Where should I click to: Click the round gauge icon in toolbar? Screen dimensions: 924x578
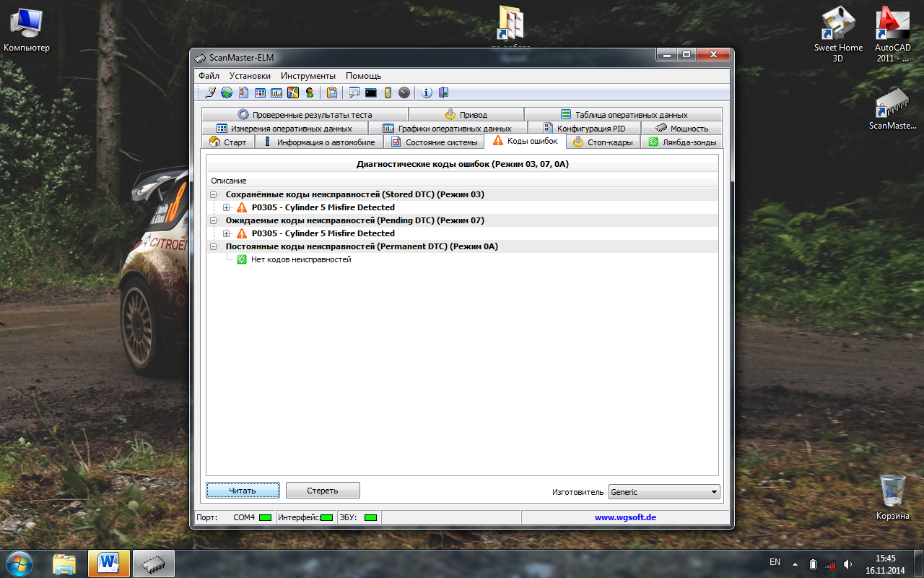(404, 92)
